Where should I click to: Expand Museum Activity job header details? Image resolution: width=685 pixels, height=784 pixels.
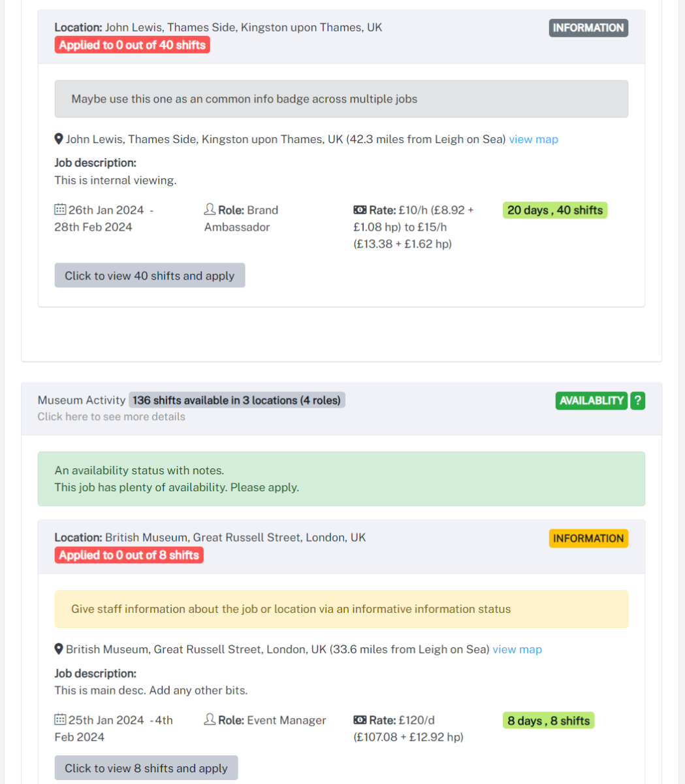pos(342,408)
